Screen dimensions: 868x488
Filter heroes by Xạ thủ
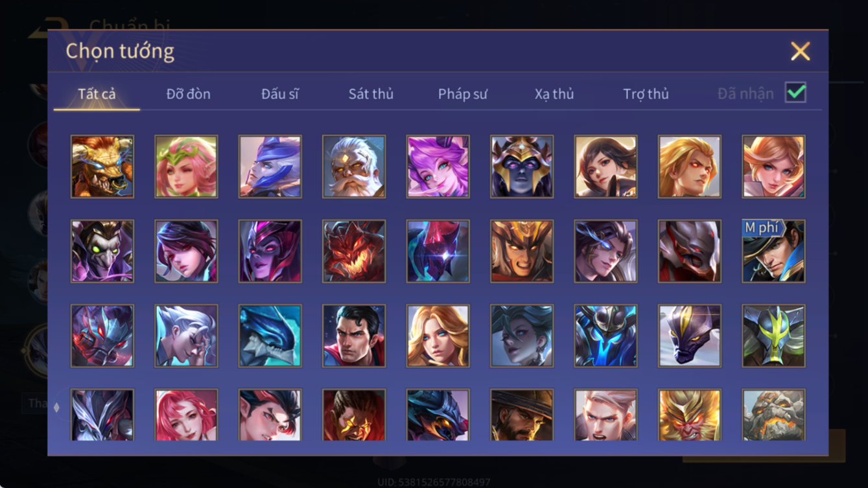[554, 94]
